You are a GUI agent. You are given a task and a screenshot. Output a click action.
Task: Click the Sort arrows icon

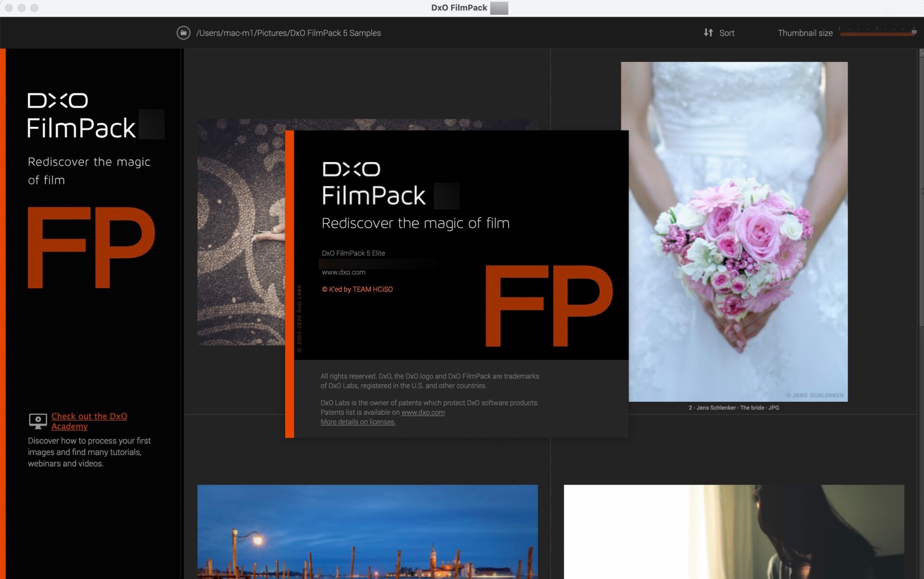click(708, 32)
